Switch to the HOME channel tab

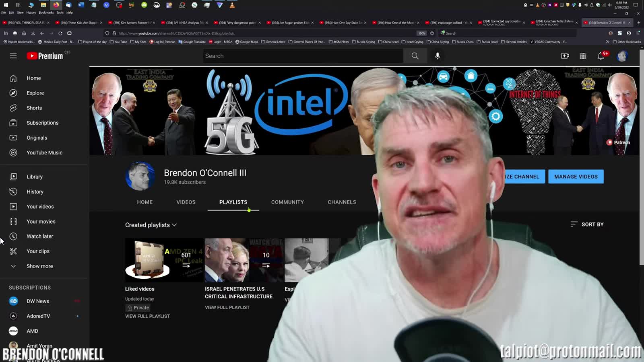pos(145,202)
